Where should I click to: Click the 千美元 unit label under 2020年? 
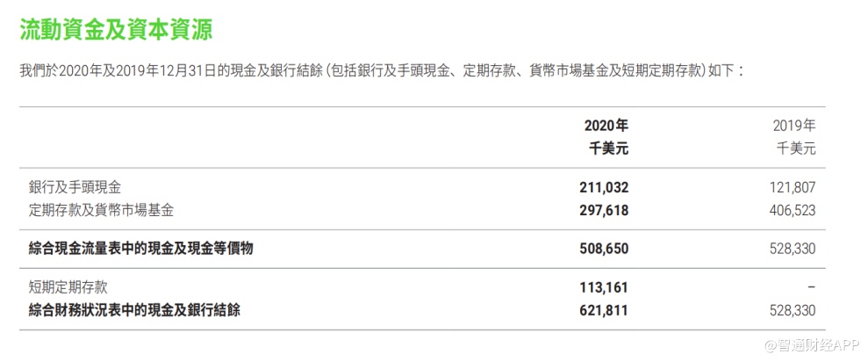607,148
